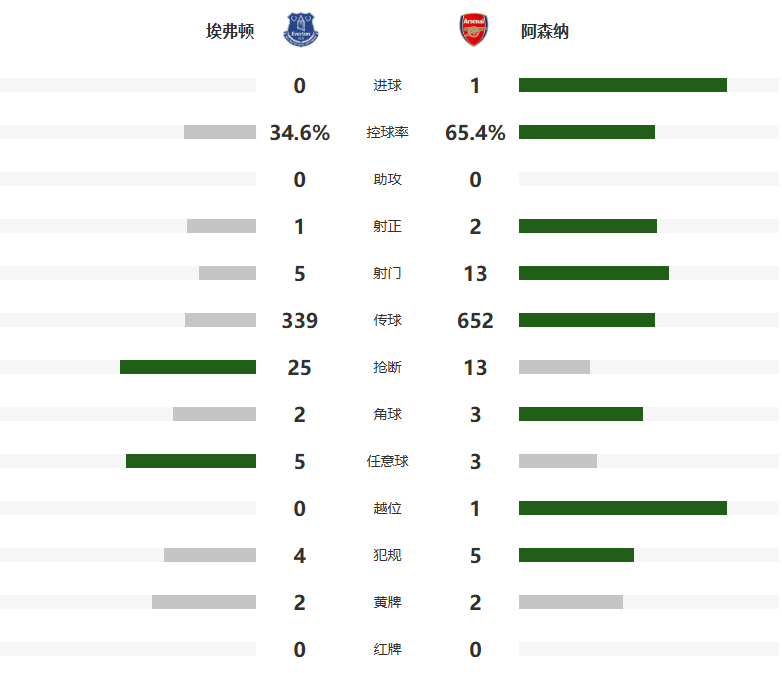Open the 埃弗顿 team name link

[230, 32]
